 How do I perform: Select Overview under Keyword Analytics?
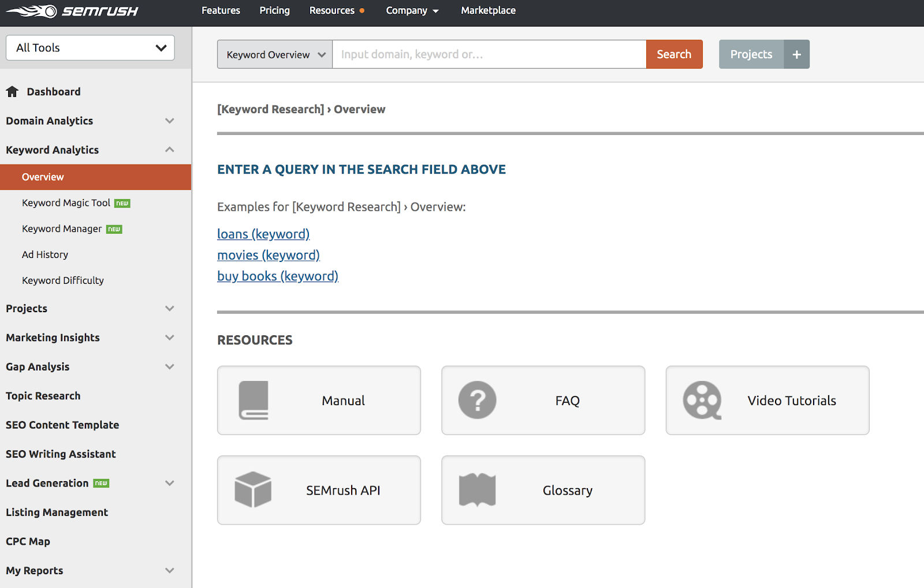pos(96,177)
